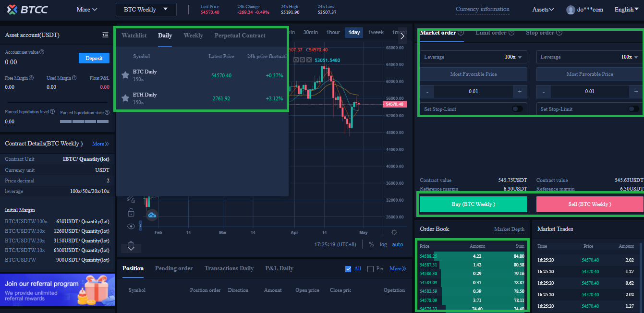
Task: Decrease sell quantity with minus button
Action: pos(543,92)
